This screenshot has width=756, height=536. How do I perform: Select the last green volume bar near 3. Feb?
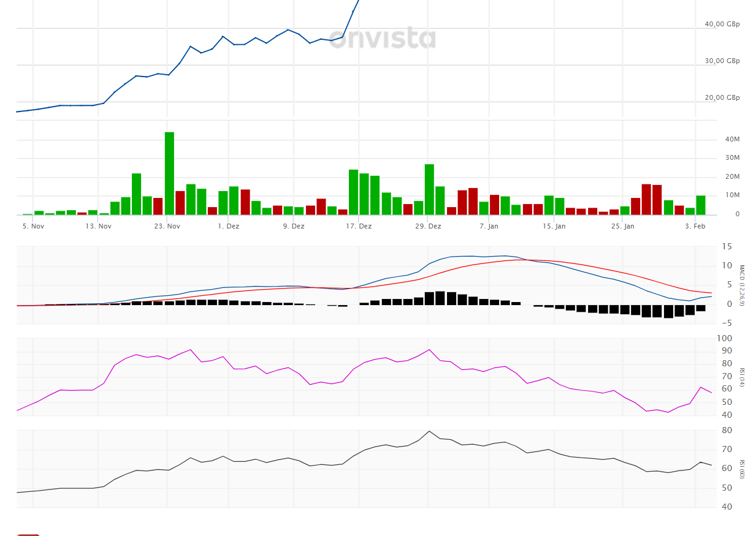[701, 205]
